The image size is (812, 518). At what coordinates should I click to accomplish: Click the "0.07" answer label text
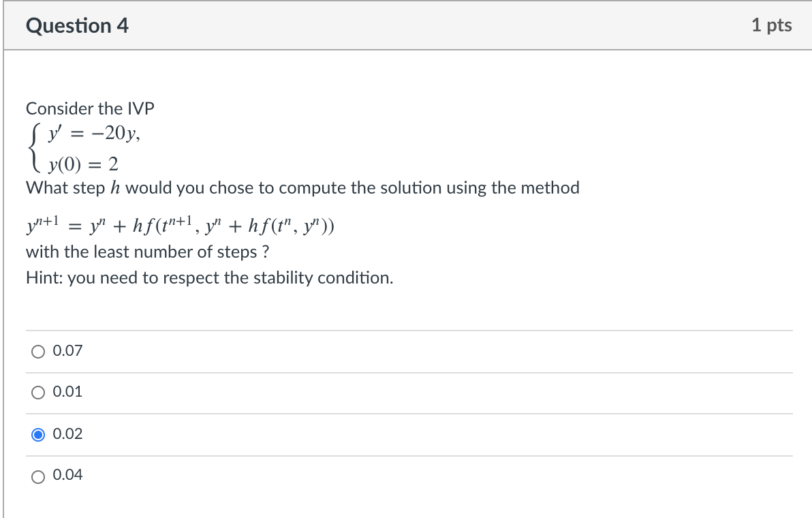click(67, 351)
